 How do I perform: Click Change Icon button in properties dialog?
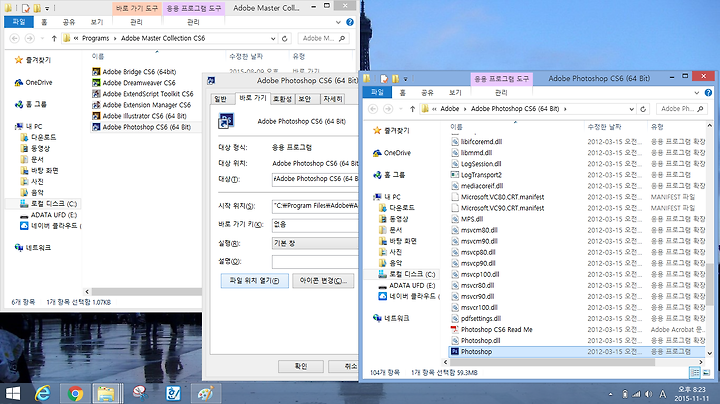coord(323,281)
